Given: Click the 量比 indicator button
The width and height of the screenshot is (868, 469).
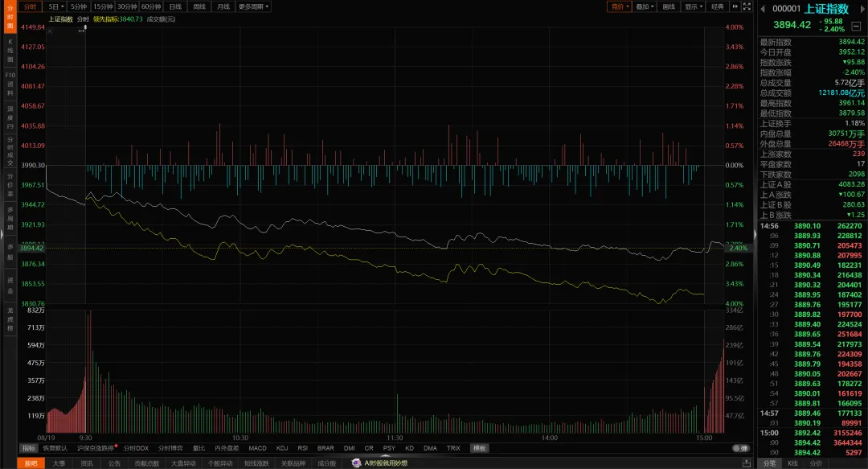Looking at the screenshot, I should 199,449.
